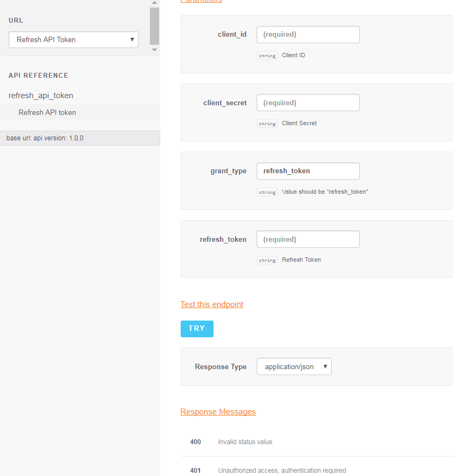The image size is (453, 476).
Task: Focus the client_id input field
Action: pyautogui.click(x=308, y=35)
